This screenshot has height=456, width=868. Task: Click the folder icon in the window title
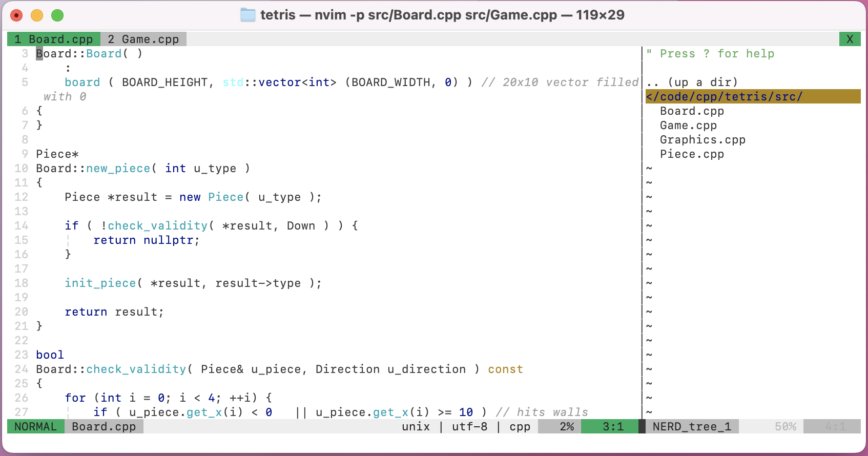[248, 15]
